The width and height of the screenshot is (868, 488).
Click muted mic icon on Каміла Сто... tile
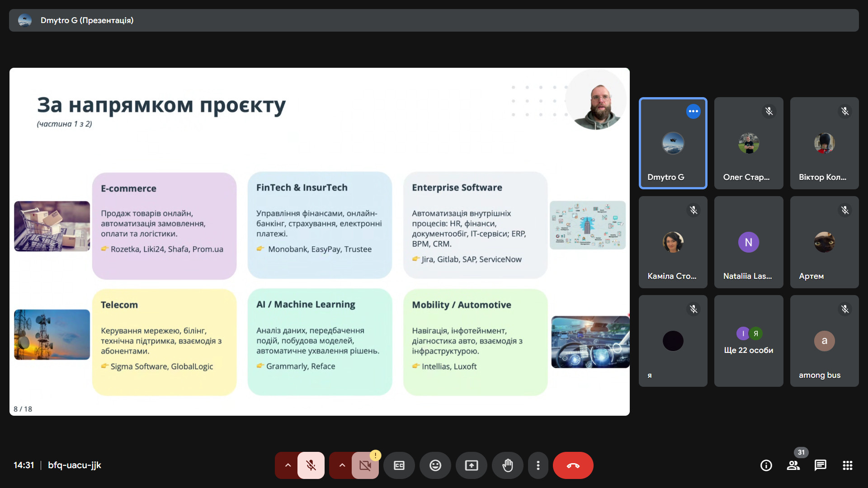[x=693, y=210]
